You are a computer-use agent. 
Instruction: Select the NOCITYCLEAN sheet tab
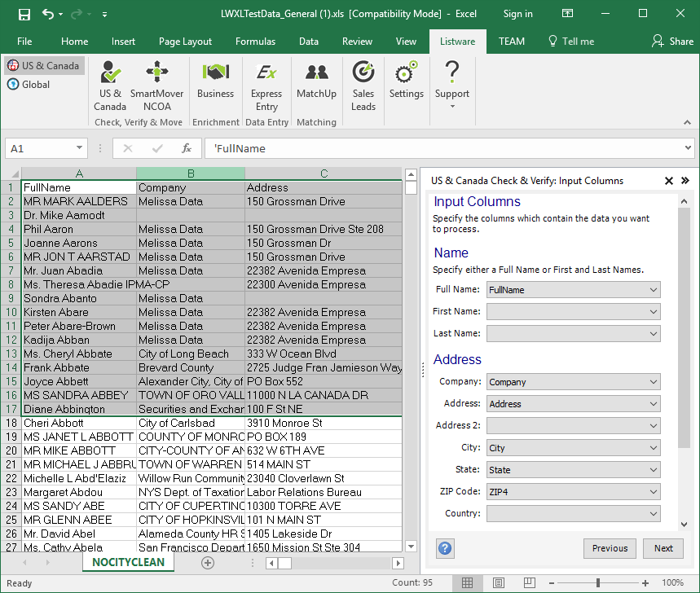pos(128,562)
